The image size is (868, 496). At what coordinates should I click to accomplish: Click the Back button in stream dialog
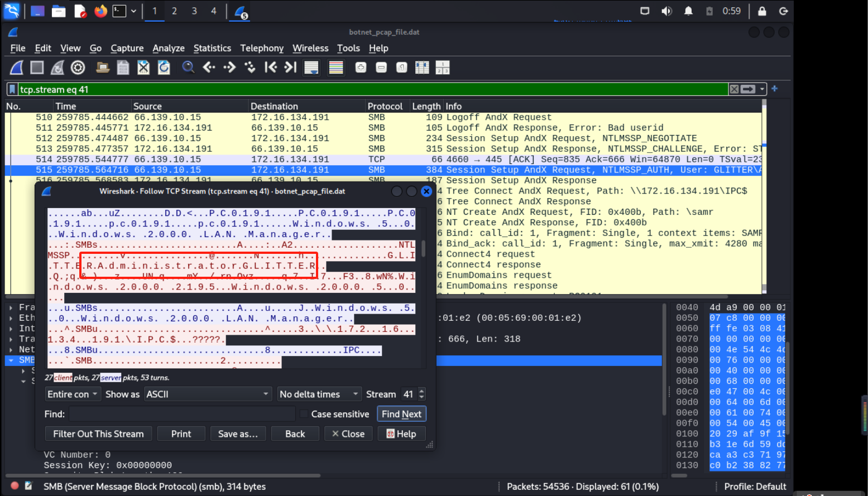[295, 434]
